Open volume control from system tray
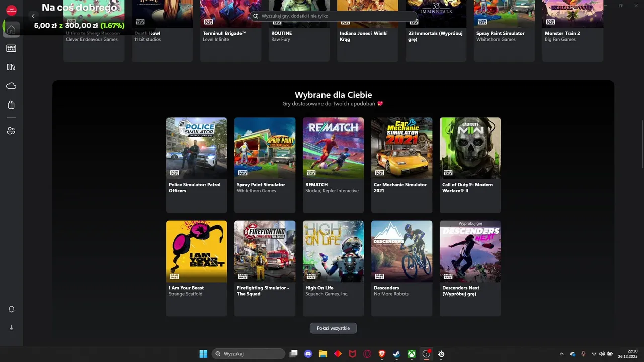The height and width of the screenshot is (362, 644). (x=602, y=354)
